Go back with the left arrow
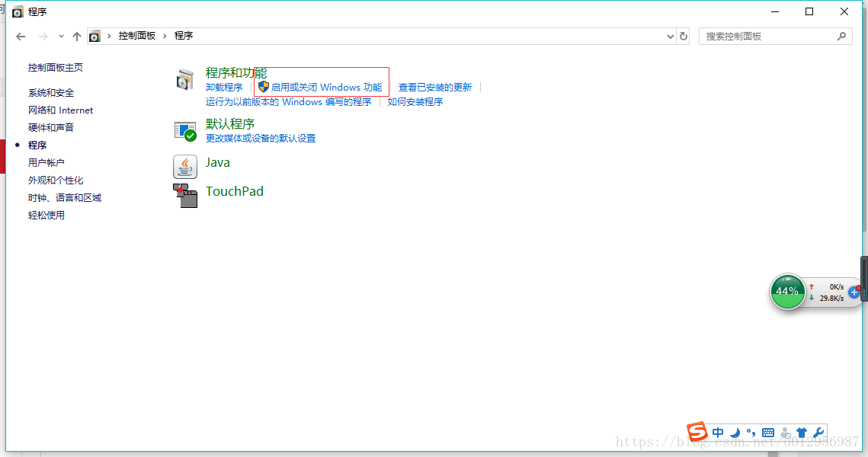This screenshot has width=868, height=457. [21, 37]
